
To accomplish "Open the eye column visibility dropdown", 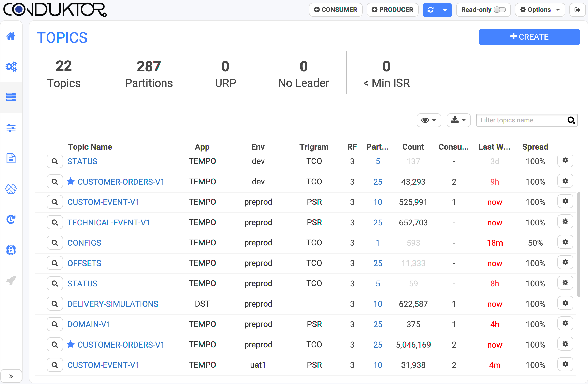I will (x=429, y=120).
